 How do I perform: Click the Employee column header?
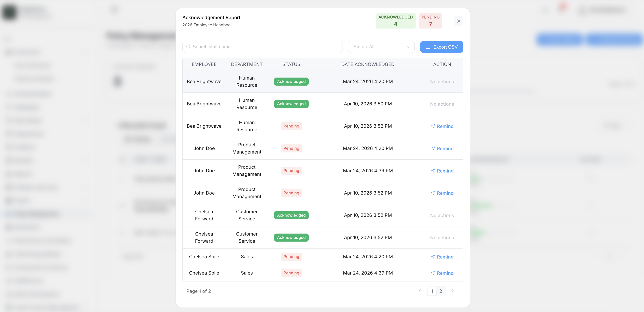(204, 64)
